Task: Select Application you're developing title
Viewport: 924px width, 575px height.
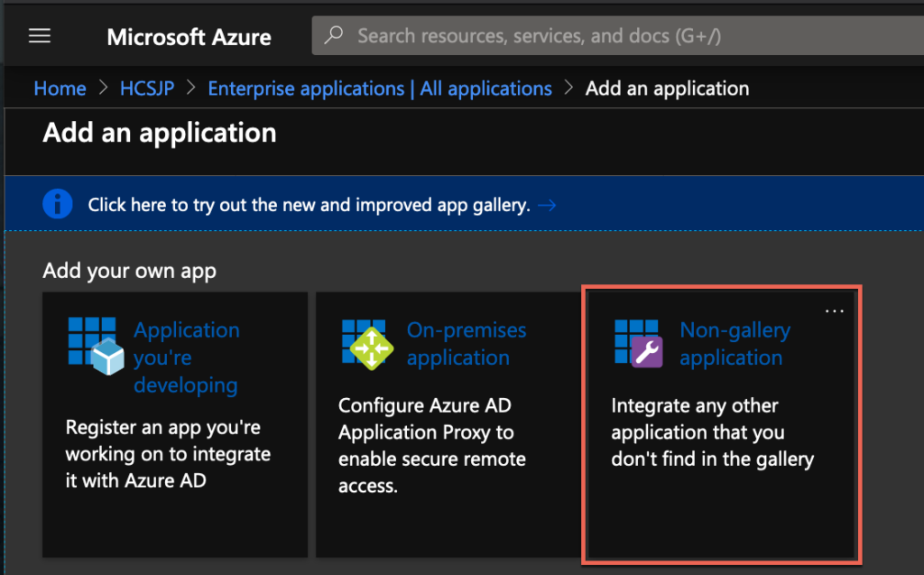Action: pyautogui.click(x=187, y=357)
